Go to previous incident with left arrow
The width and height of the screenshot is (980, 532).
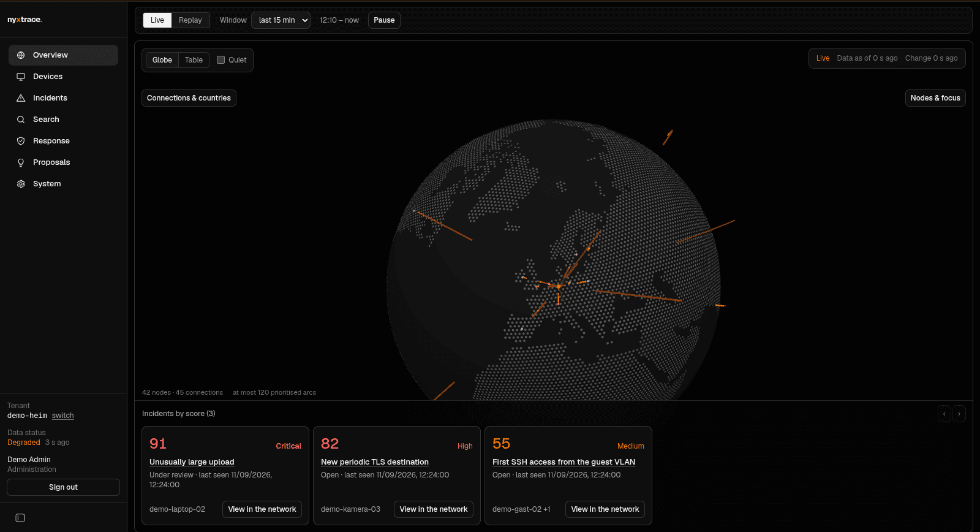coord(944,414)
